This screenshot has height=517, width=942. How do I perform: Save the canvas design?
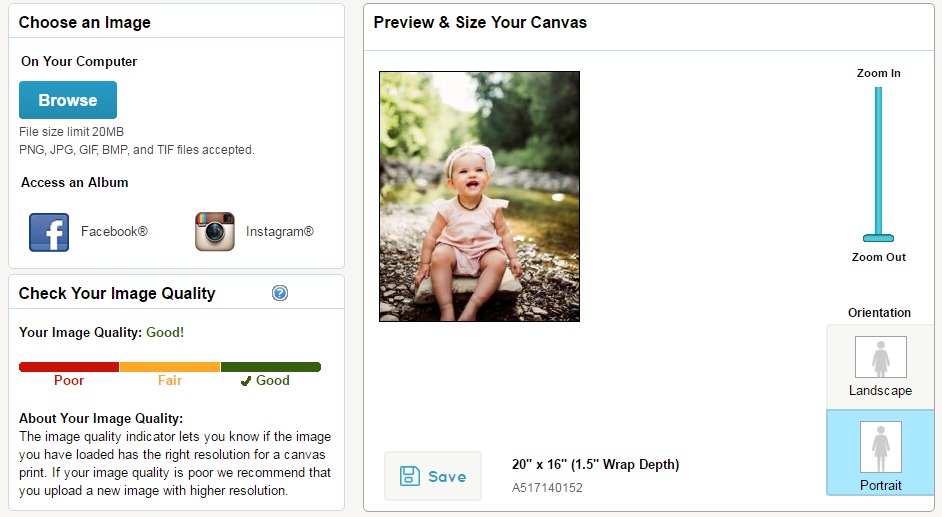coord(433,476)
